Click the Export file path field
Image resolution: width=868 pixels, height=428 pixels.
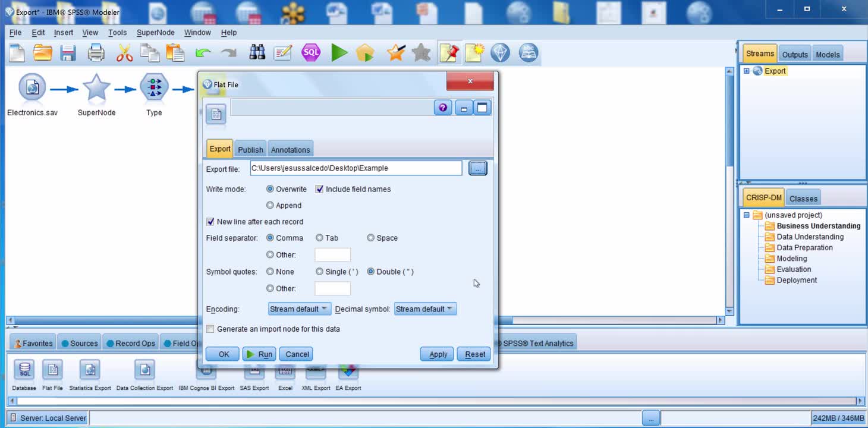(356, 168)
